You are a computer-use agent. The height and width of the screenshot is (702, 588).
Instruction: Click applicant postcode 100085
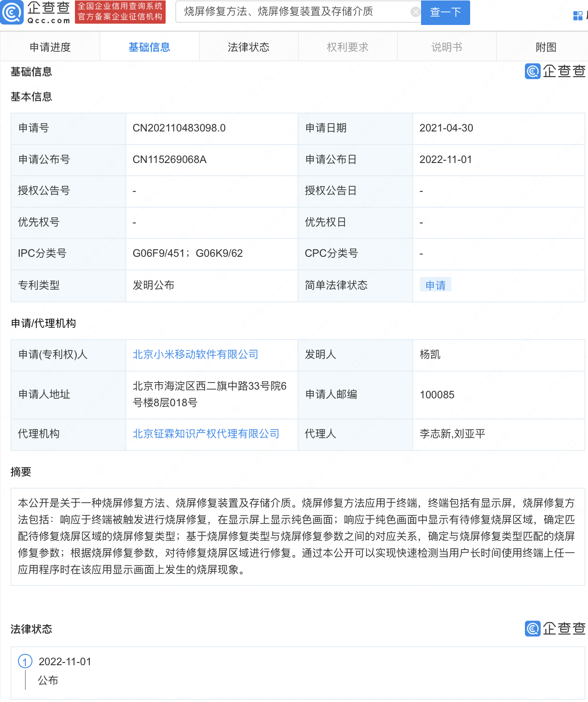pyautogui.click(x=437, y=395)
